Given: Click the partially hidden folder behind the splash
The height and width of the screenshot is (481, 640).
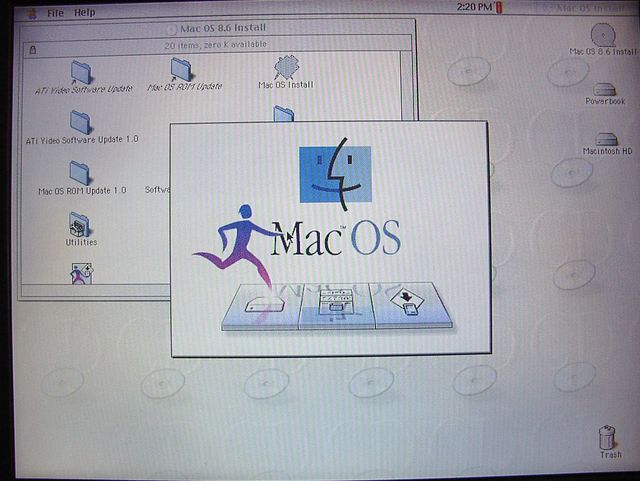Looking at the screenshot, I should click(x=283, y=113).
